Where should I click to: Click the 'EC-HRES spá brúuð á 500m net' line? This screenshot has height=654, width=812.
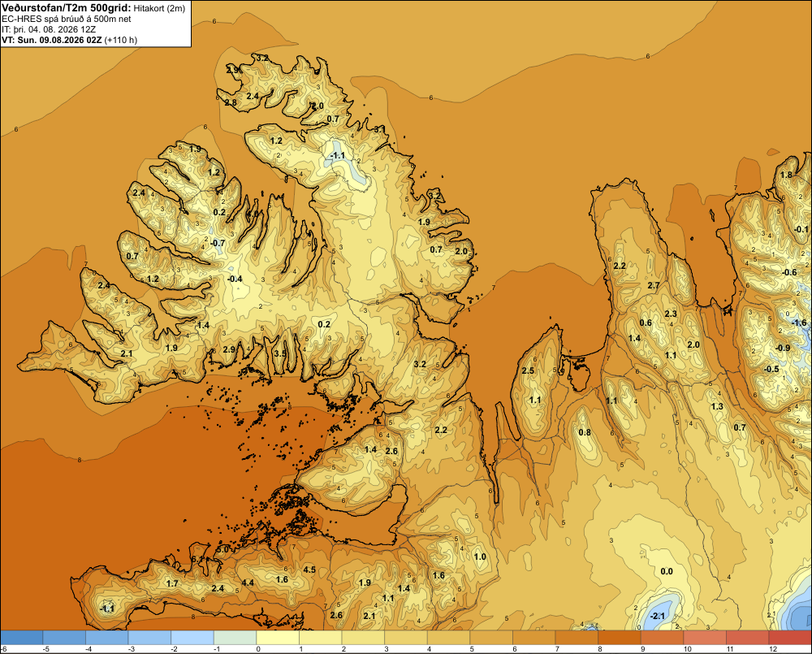pyautogui.click(x=67, y=19)
